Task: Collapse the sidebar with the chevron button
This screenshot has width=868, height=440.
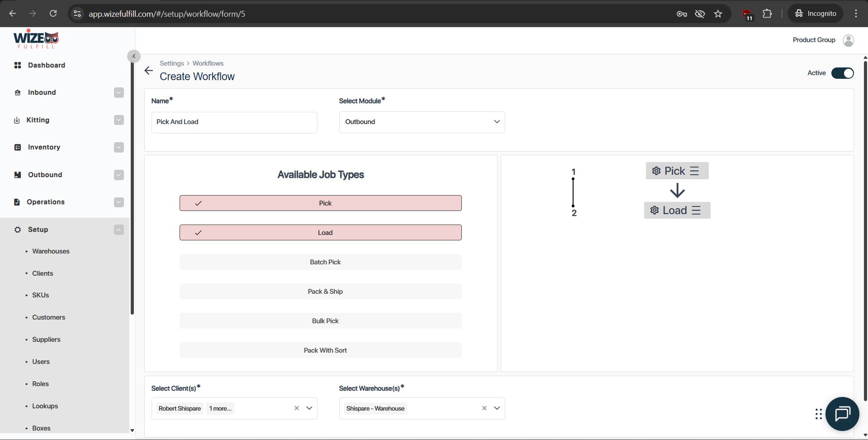Action: click(134, 56)
